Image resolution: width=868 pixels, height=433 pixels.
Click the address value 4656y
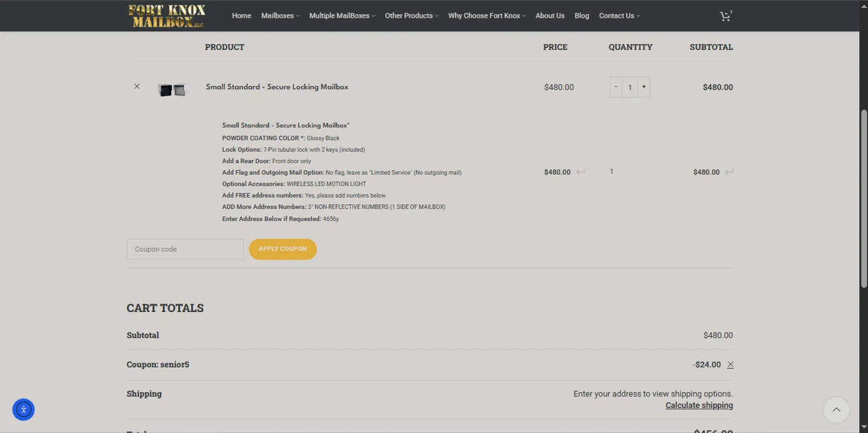[331, 219]
